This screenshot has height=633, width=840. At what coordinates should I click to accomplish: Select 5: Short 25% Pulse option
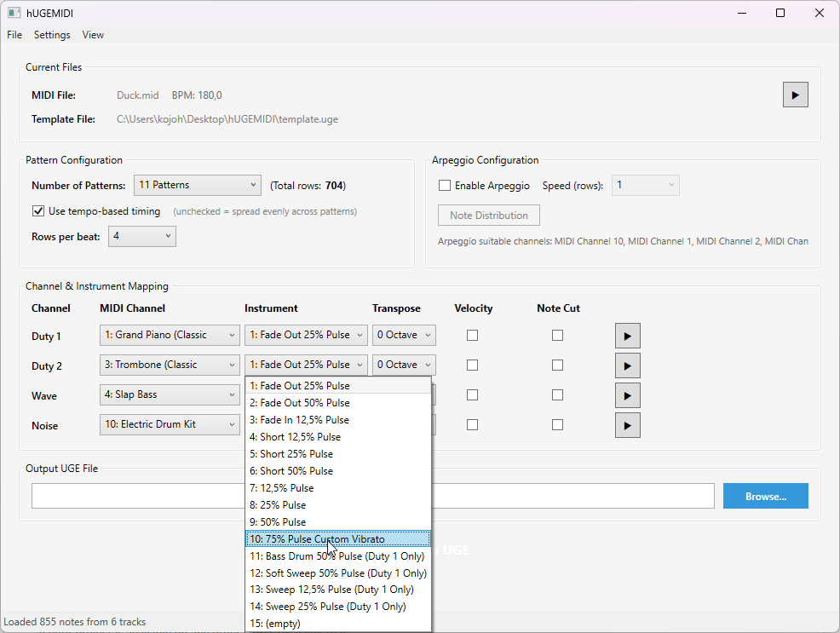(338, 454)
